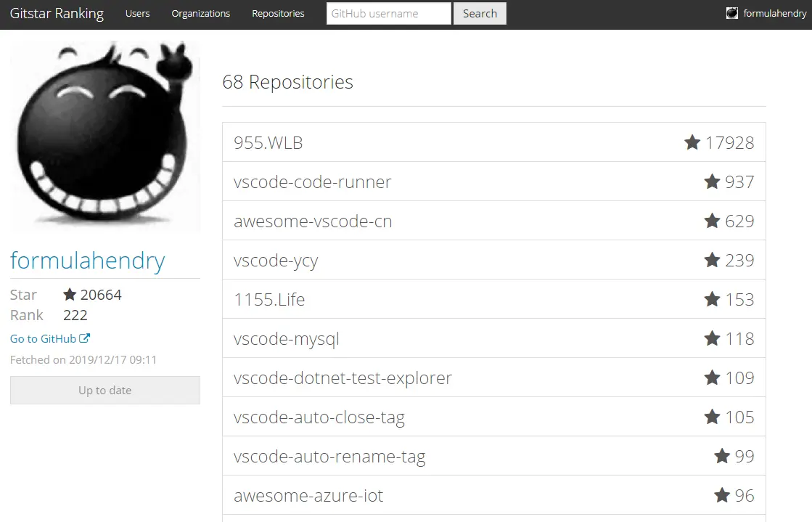This screenshot has height=522, width=812.
Task: Click the star icon next to 629
Action: click(x=712, y=221)
